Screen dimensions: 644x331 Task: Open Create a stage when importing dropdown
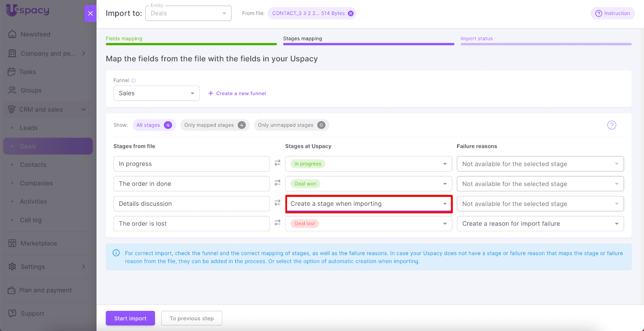point(369,204)
